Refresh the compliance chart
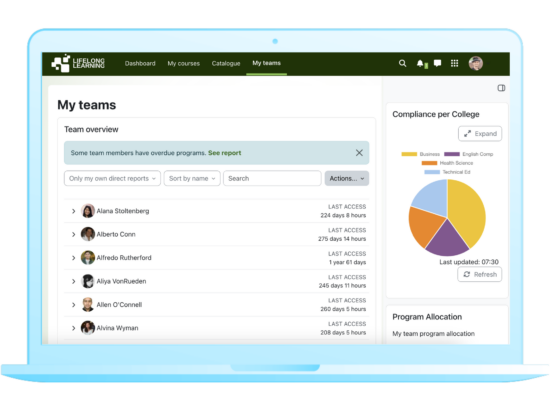Image resolution: width=550 pixels, height=412 pixels. click(479, 274)
